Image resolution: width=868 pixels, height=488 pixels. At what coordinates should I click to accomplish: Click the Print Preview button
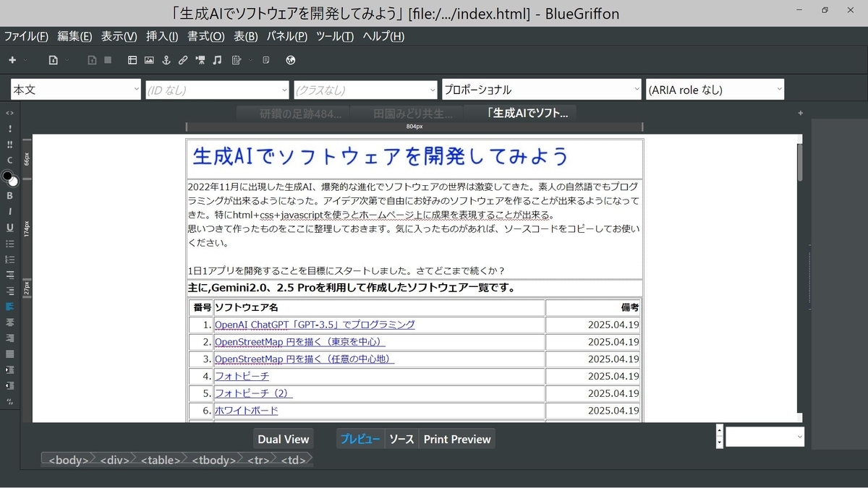(457, 439)
